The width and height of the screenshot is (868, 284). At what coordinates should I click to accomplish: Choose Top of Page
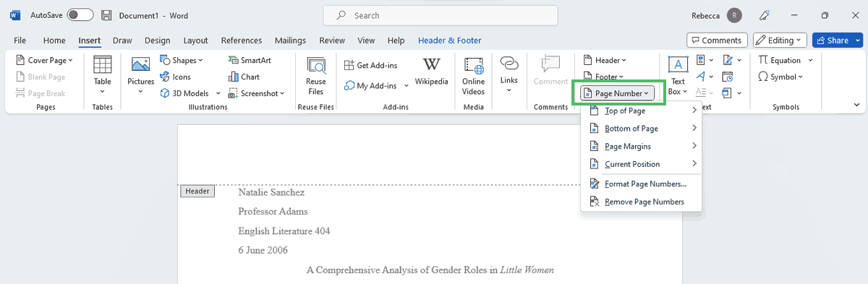tap(641, 111)
